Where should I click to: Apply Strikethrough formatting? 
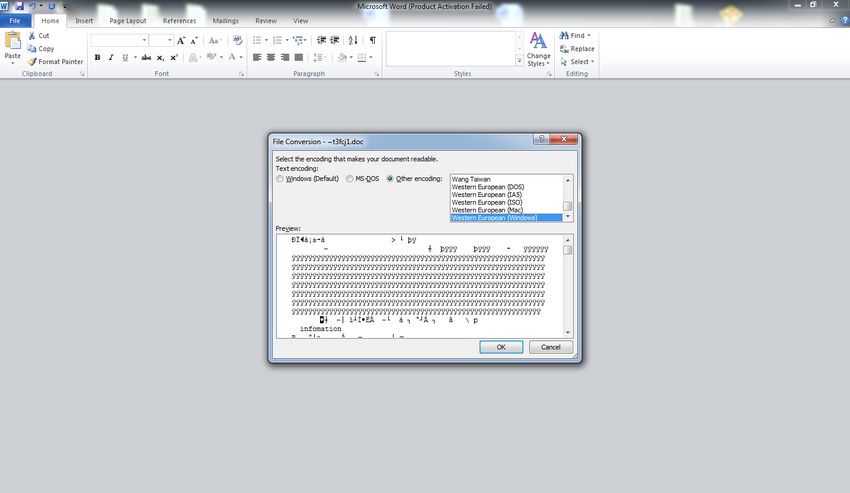point(146,57)
